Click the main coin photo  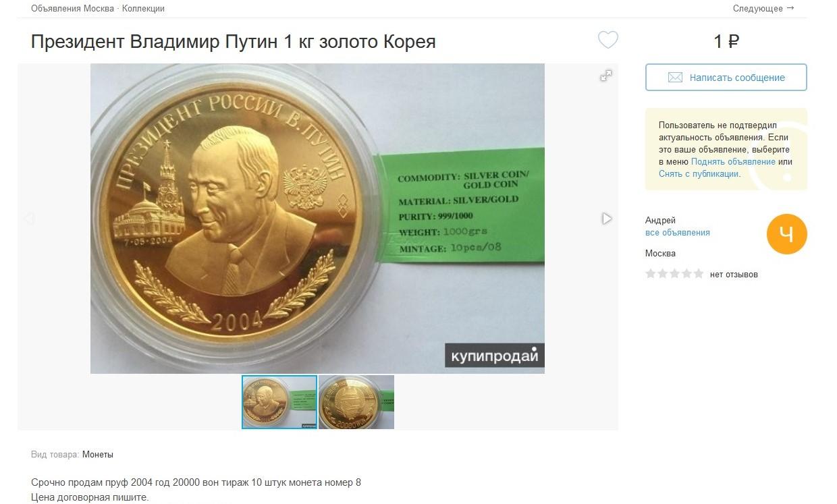click(x=317, y=219)
